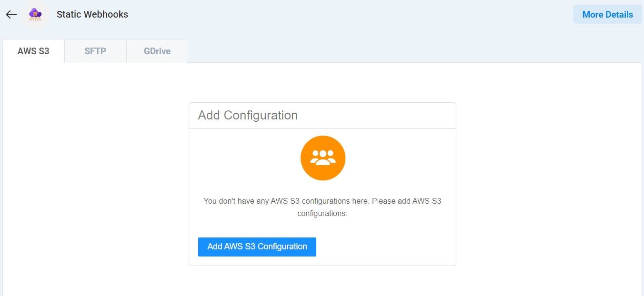Switch to the SFTP tab
Viewport: 644px width, 296px height.
[95, 51]
